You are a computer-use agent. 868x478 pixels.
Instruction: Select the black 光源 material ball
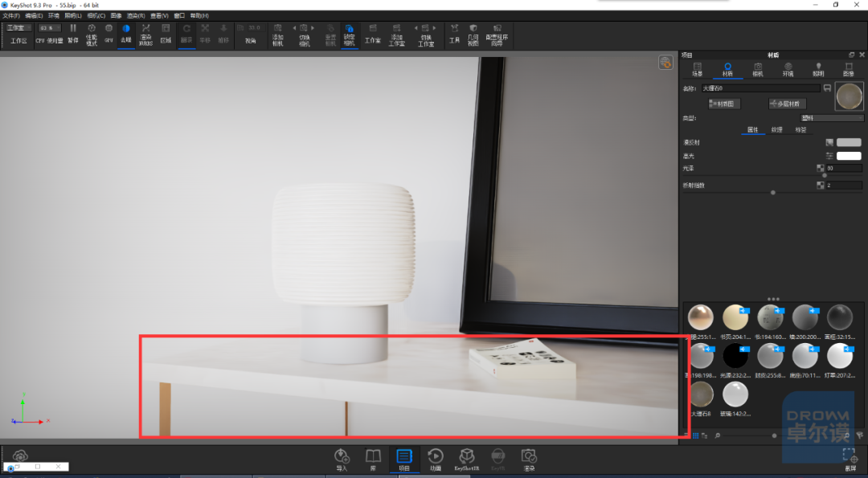[x=735, y=356]
